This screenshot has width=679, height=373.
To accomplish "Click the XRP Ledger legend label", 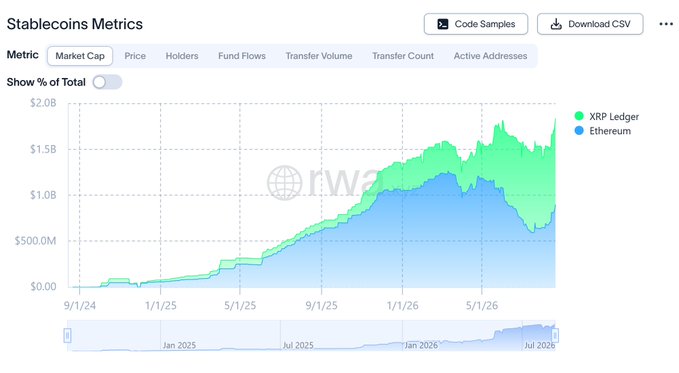I will click(614, 117).
